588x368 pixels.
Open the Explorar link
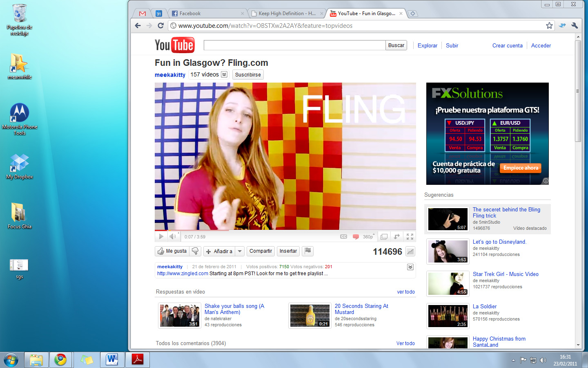tap(427, 46)
